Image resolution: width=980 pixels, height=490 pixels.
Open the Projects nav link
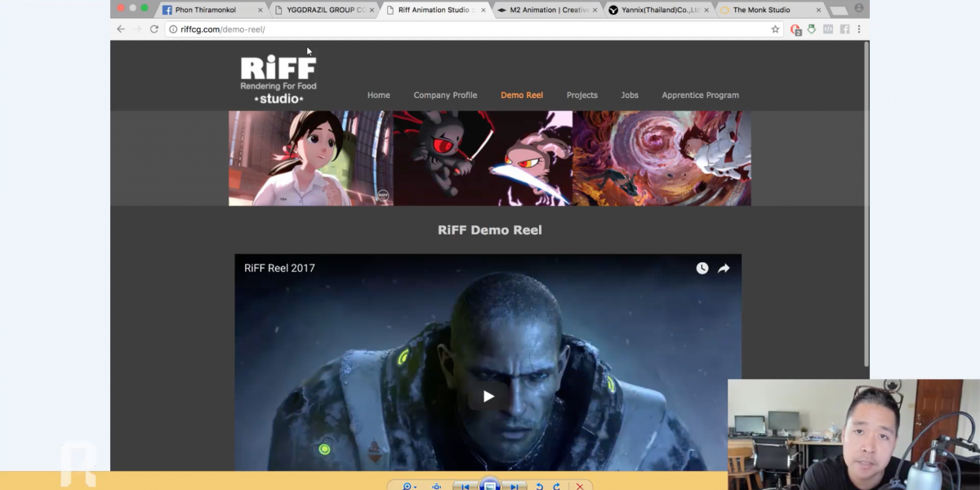point(582,95)
